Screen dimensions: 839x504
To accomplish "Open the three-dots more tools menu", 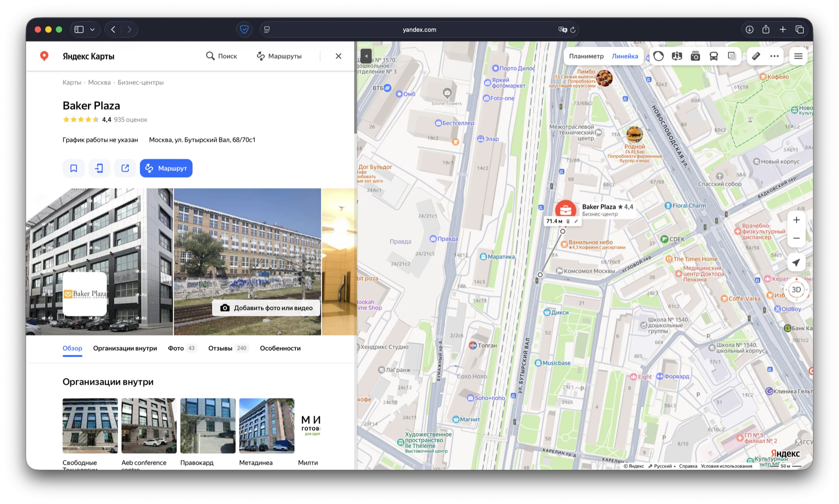I will [x=774, y=56].
